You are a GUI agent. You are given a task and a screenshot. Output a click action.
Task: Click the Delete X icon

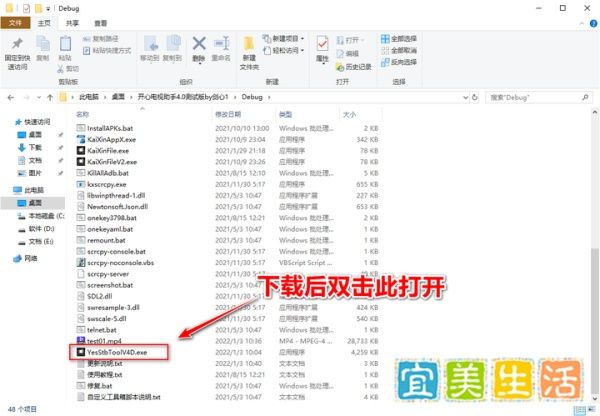click(x=199, y=43)
